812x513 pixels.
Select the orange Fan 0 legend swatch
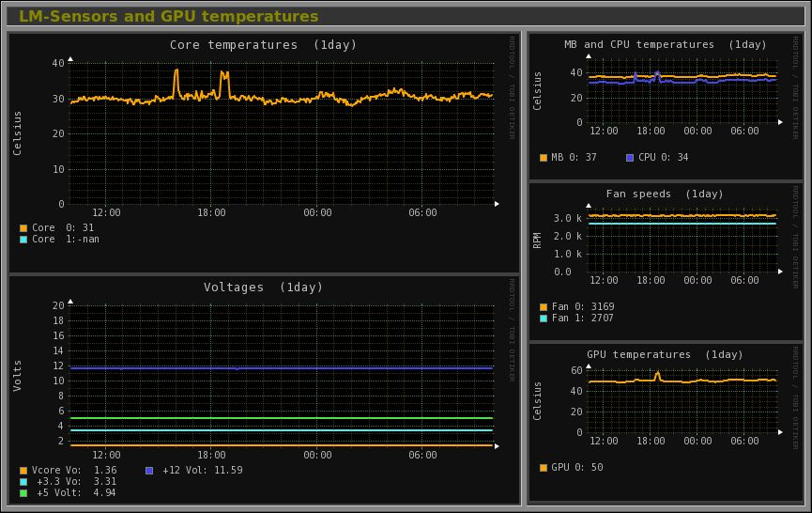click(x=544, y=307)
